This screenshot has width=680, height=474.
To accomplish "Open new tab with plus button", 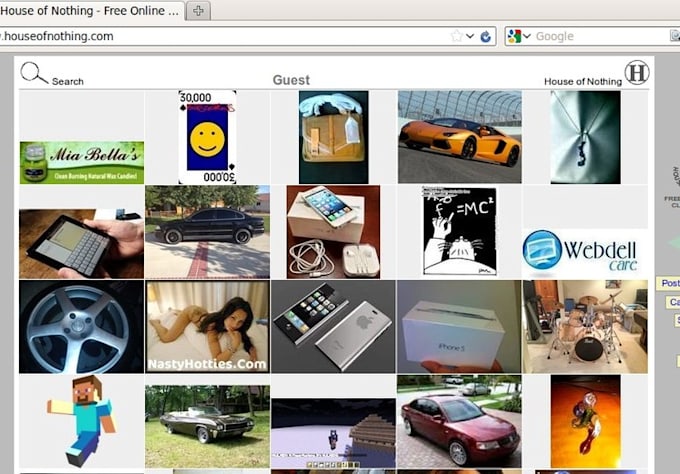I will coord(198,10).
